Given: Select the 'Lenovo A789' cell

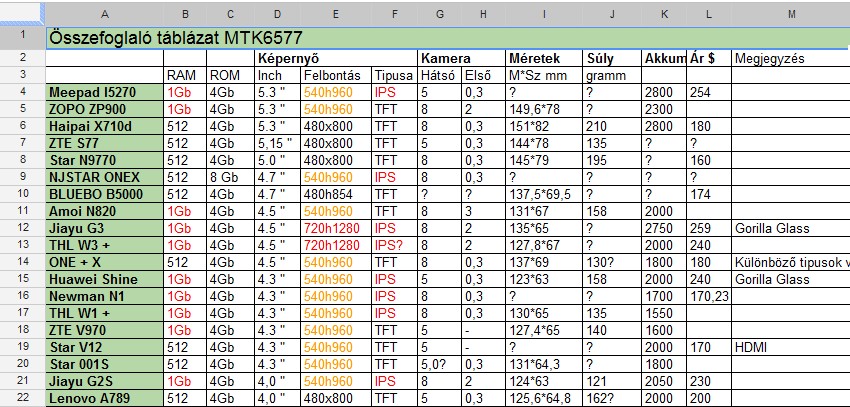Looking at the screenshot, I should pyautogui.click(x=105, y=398).
